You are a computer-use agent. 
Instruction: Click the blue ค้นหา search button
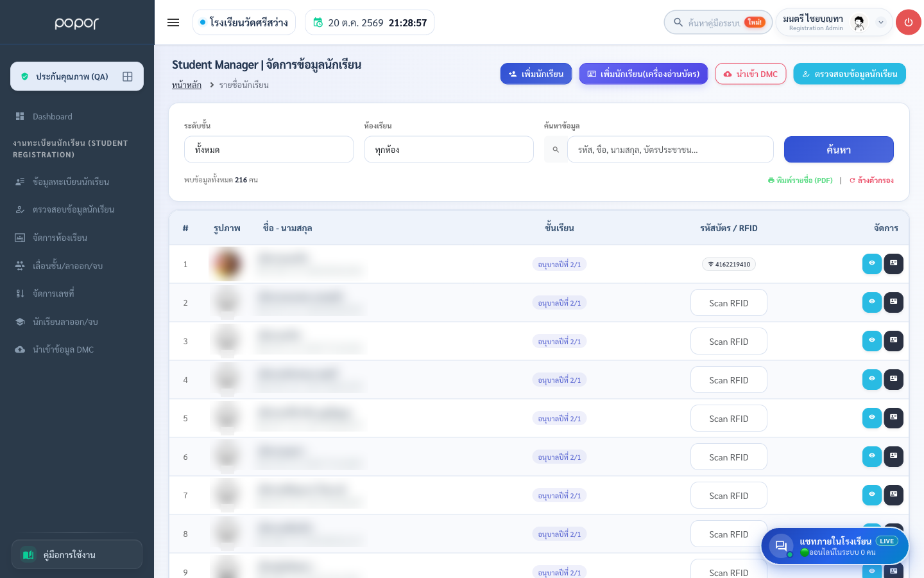839,150
